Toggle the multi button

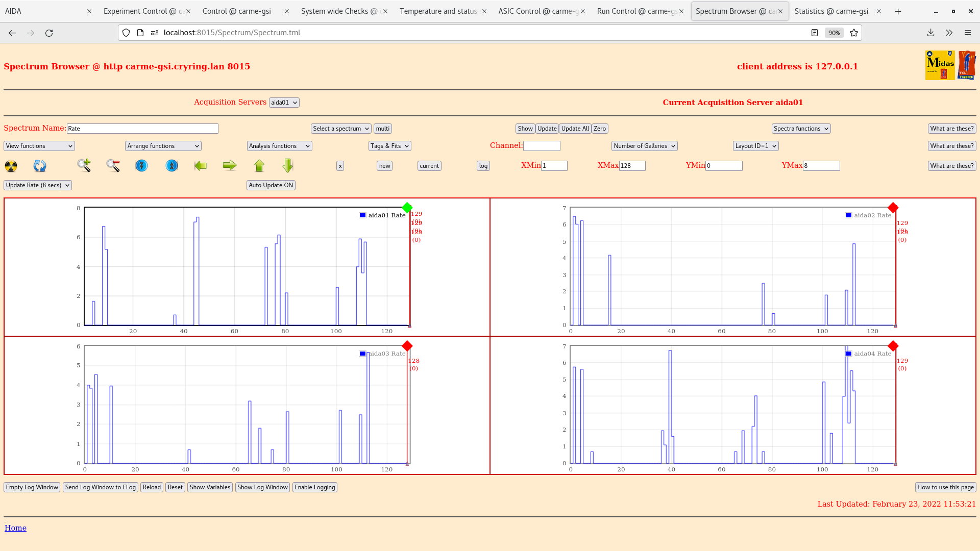[x=383, y=129]
